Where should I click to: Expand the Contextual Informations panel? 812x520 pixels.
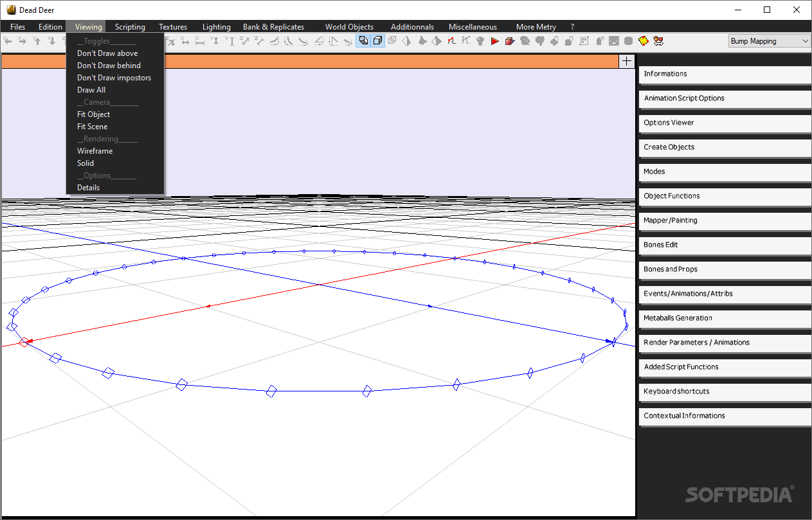(725, 416)
